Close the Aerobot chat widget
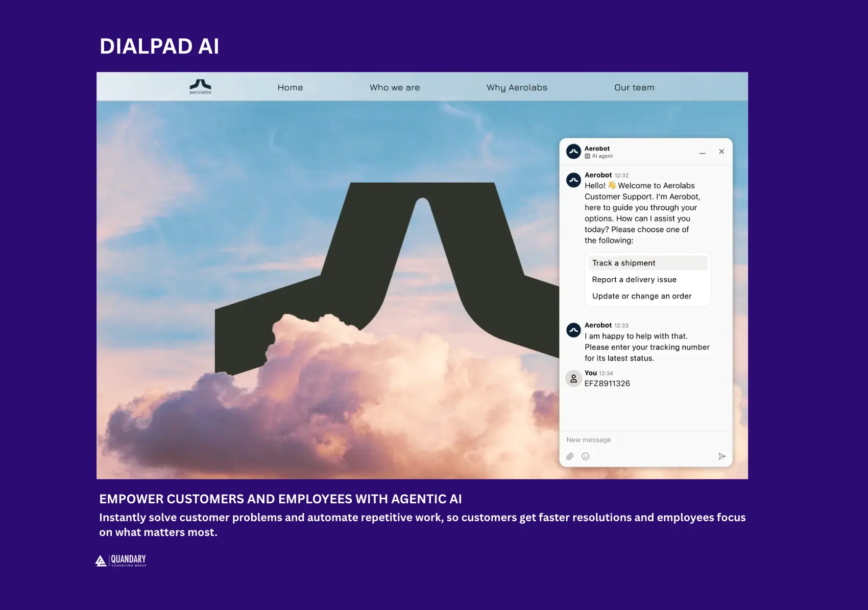 (721, 152)
